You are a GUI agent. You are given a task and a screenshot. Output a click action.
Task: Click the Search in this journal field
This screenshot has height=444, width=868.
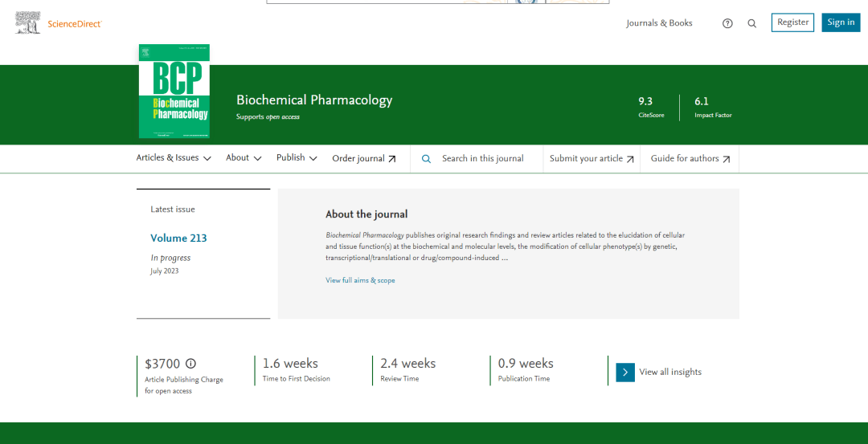(x=482, y=159)
